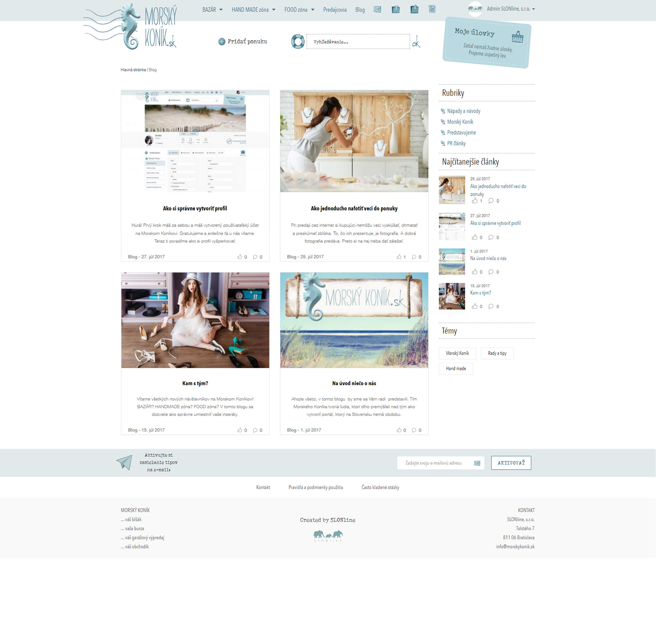The width and height of the screenshot is (656, 644).
Task: Click the lifebuoy icon beside search field
Action: pos(298,42)
